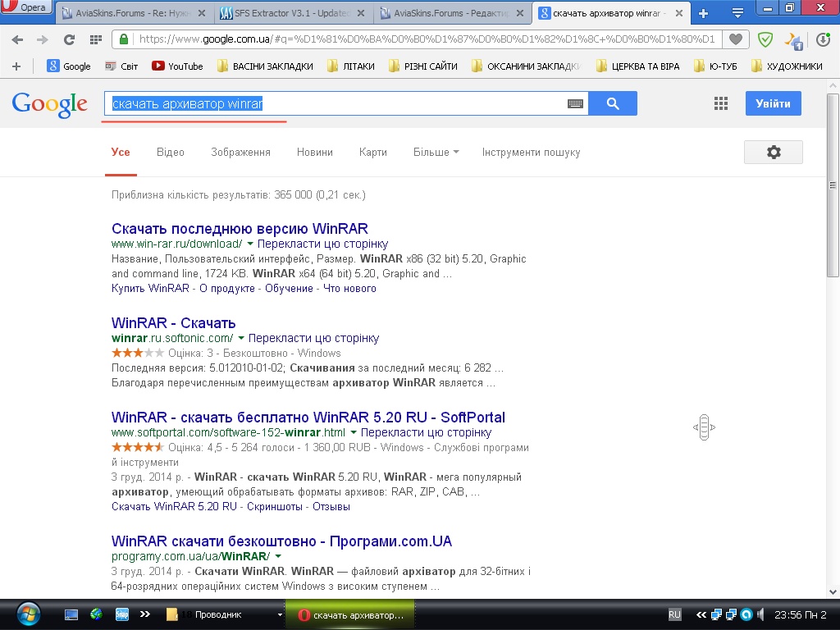Expand the softonic result URL dropdown arrow
840x630 pixels.
[241, 338]
